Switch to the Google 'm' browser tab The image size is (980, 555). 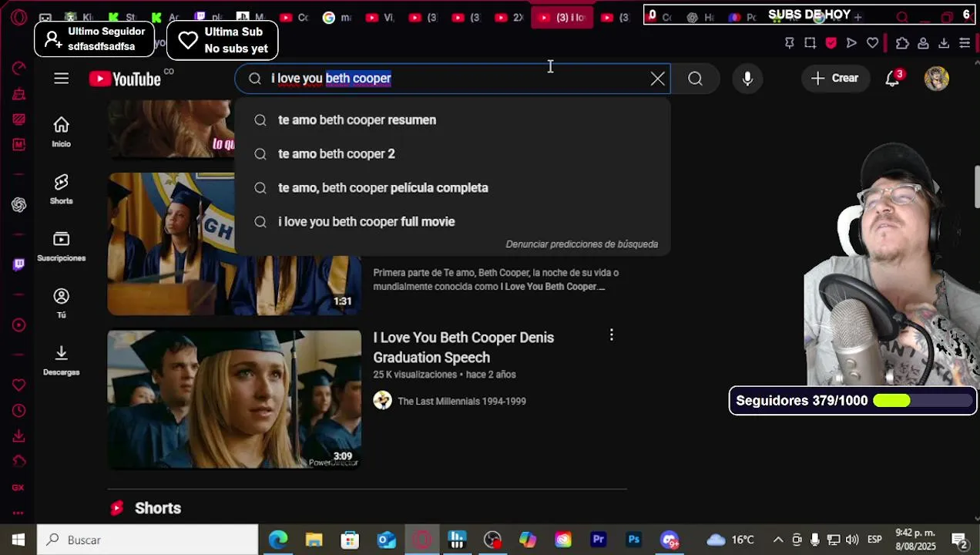tap(337, 17)
